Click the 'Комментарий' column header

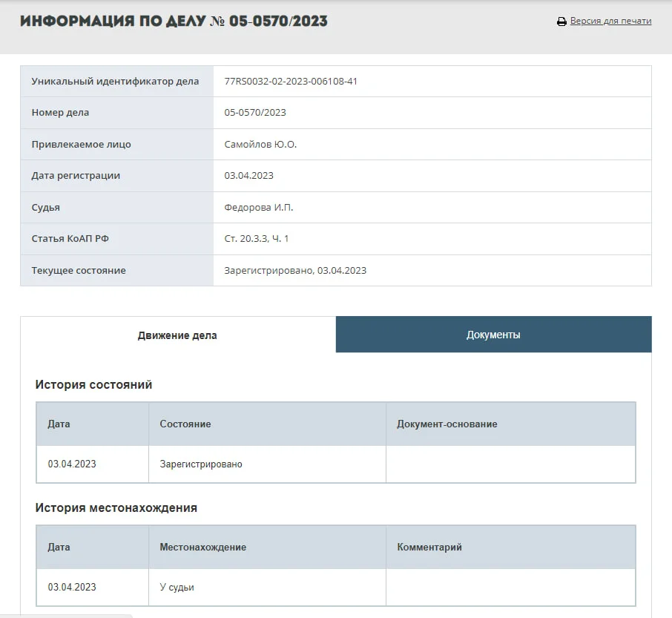click(429, 548)
